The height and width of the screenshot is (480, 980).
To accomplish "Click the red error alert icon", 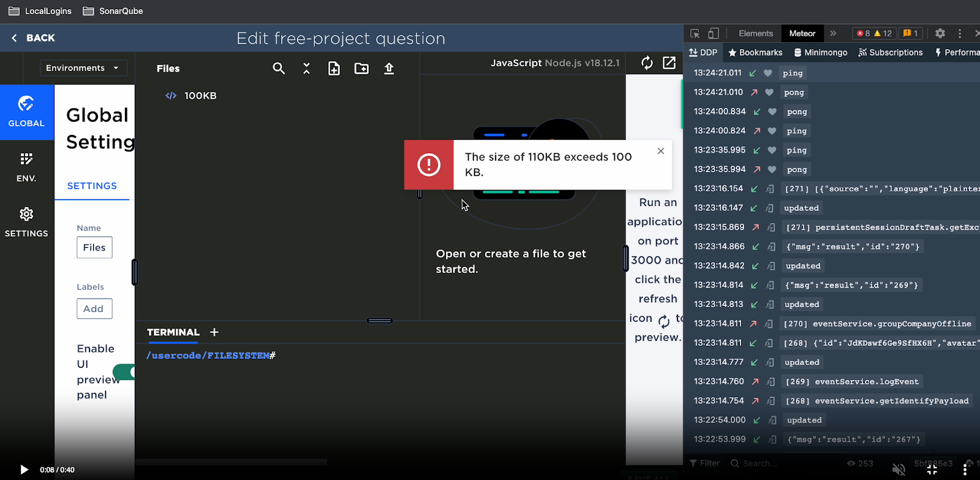I will 429,164.
